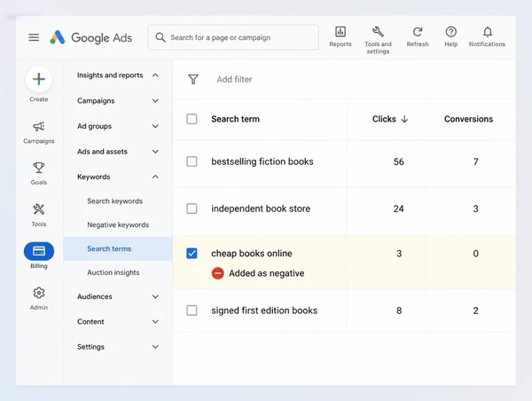Click the 'independent book store' search term
Screen dimensions: 532x401
[261, 208]
